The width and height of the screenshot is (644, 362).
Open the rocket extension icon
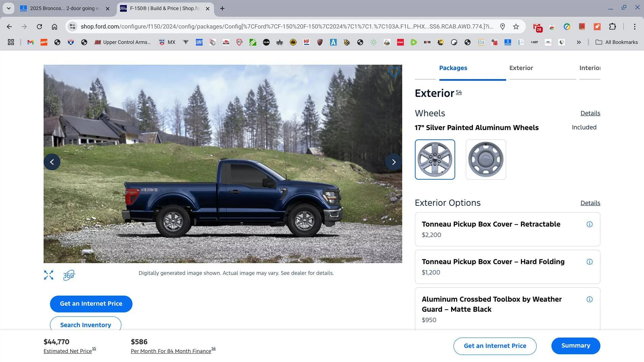[x=597, y=27]
